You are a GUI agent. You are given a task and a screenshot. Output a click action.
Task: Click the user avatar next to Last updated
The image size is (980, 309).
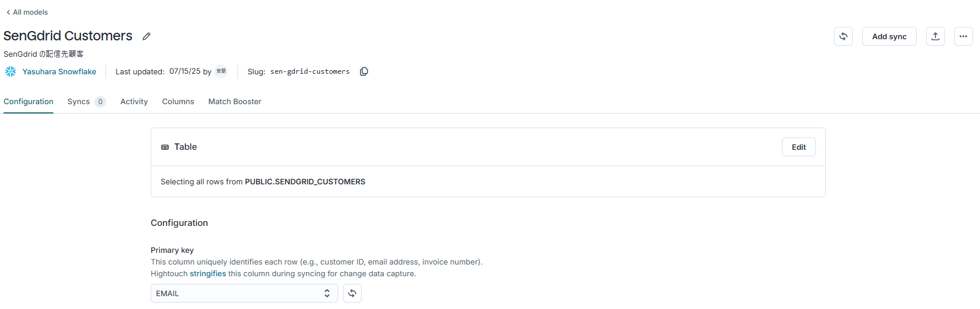[221, 71]
